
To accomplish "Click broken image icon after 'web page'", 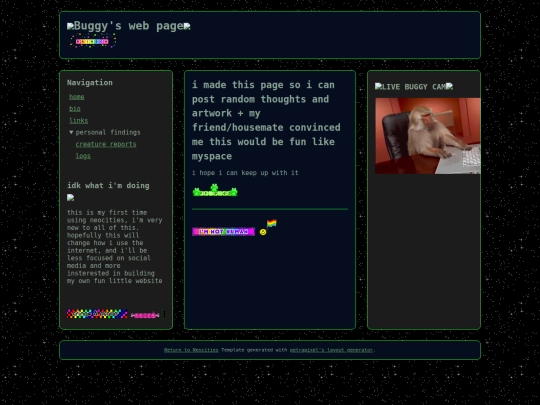I will click(187, 26).
